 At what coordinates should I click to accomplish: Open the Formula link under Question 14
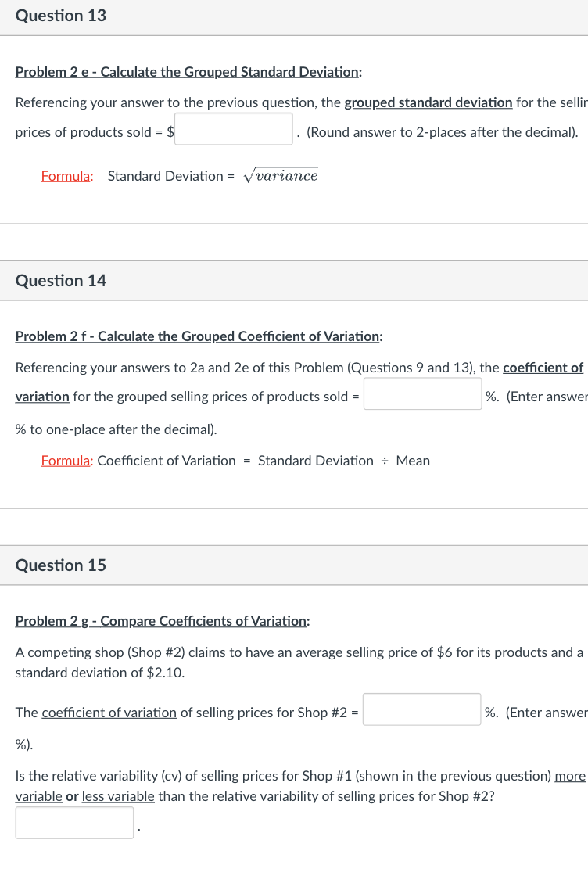tap(65, 461)
